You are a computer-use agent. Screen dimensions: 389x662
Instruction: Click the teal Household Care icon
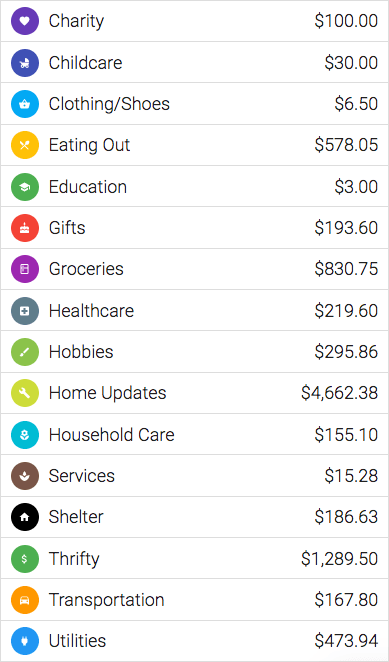pyautogui.click(x=25, y=434)
